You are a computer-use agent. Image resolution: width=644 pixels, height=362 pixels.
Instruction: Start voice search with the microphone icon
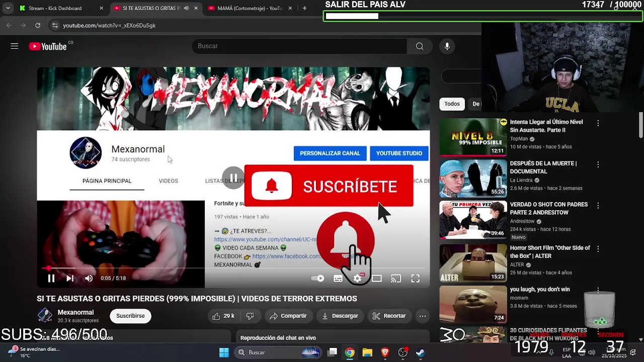[x=447, y=46]
